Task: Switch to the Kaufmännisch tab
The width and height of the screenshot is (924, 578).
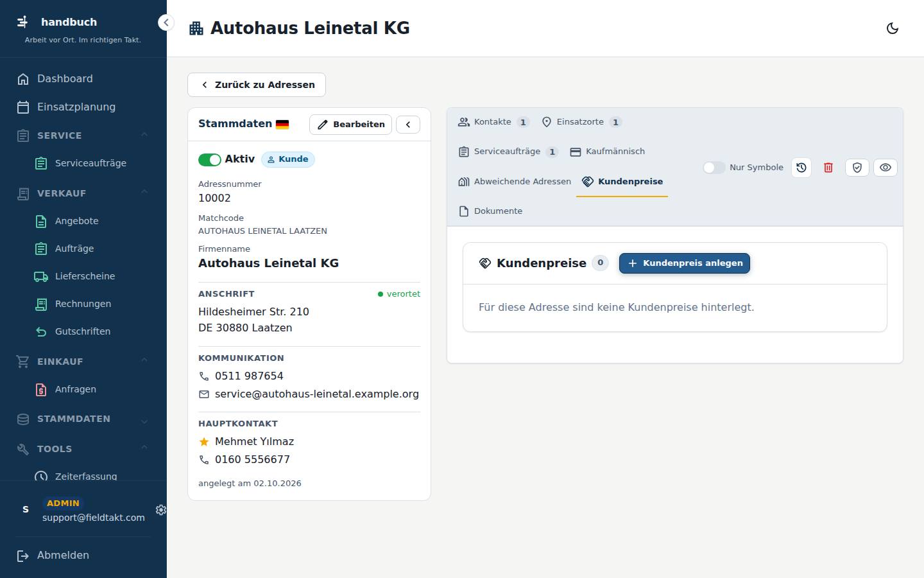Action: tap(608, 152)
